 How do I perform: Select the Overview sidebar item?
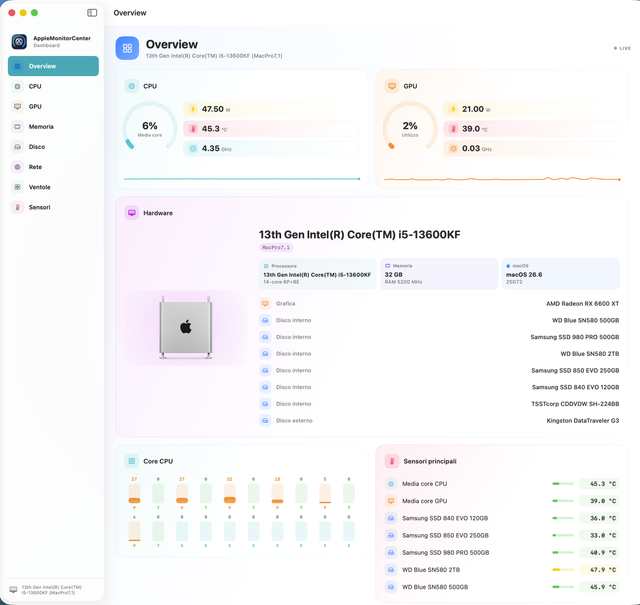tap(53, 66)
